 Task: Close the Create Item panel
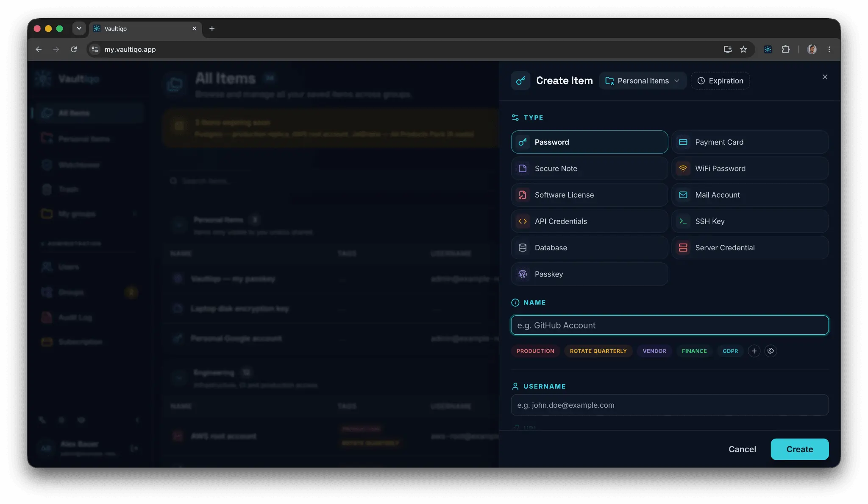pos(825,77)
